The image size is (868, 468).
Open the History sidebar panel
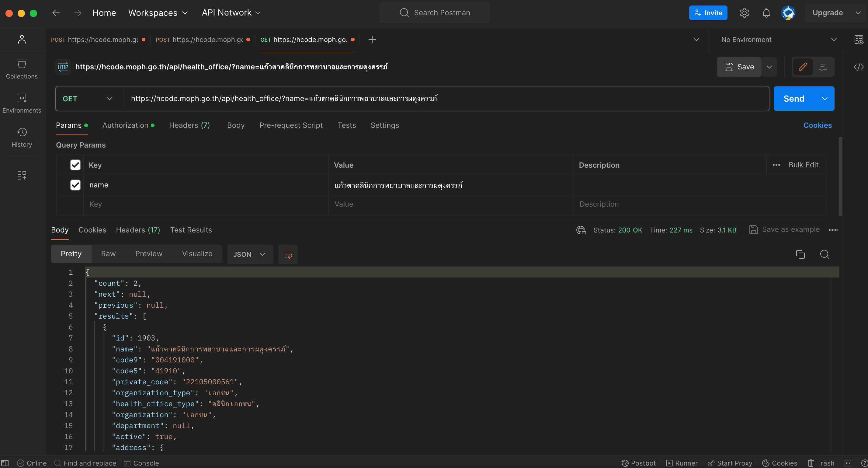click(22, 137)
